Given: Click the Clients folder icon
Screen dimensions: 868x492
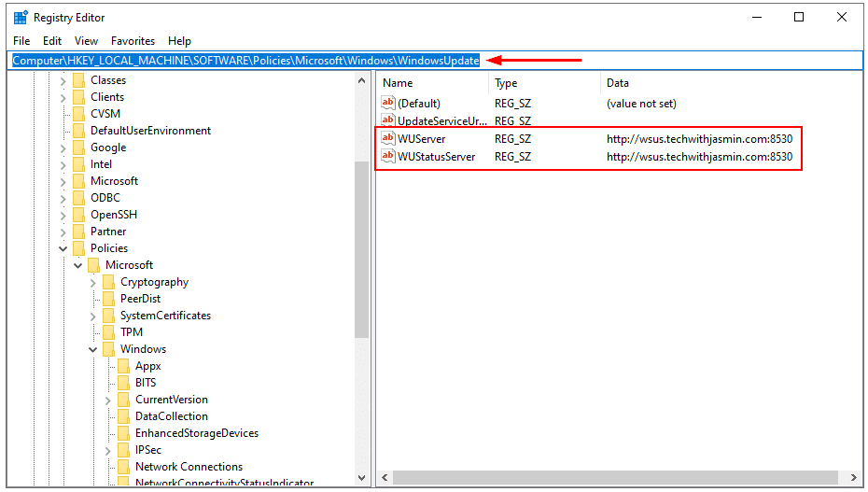Looking at the screenshot, I should (x=79, y=97).
